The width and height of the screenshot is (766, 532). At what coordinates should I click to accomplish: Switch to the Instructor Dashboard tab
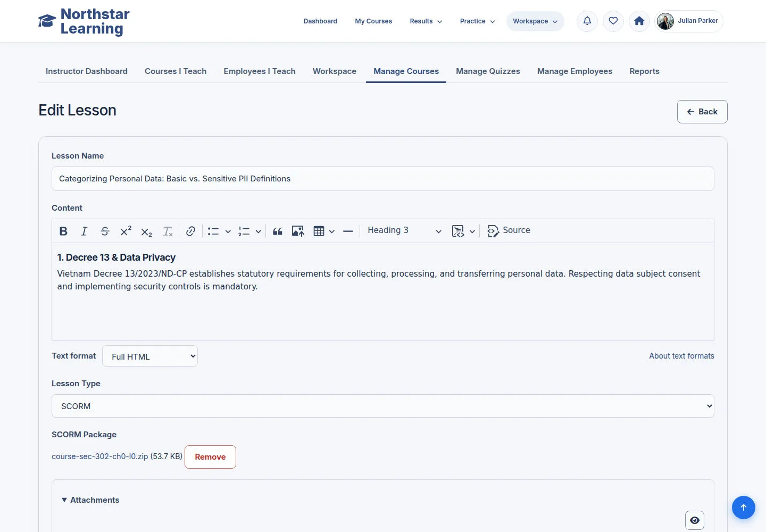click(x=87, y=71)
